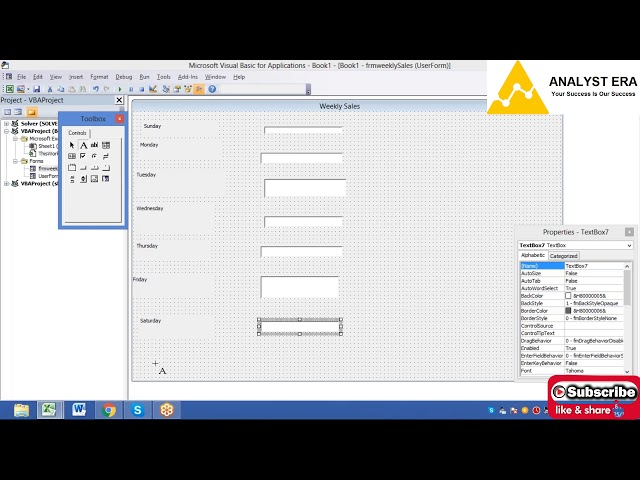Click the Insert UserForm toolbar icon
This screenshot has width=640, height=480.
pyautogui.click(x=20, y=89)
